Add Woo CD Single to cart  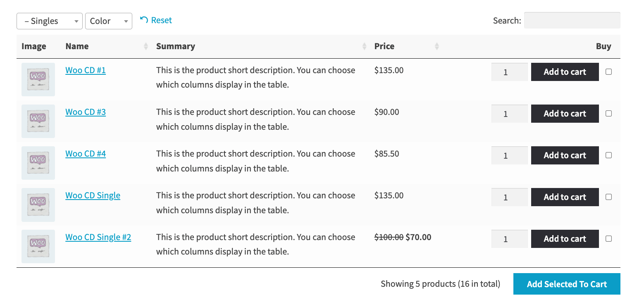(565, 197)
